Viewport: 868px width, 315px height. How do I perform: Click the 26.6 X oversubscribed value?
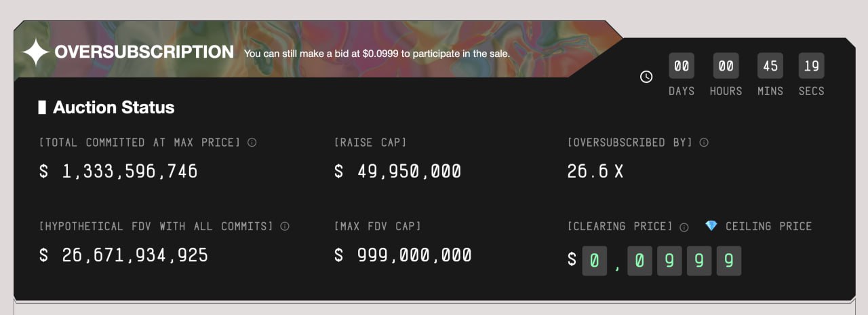[595, 171]
